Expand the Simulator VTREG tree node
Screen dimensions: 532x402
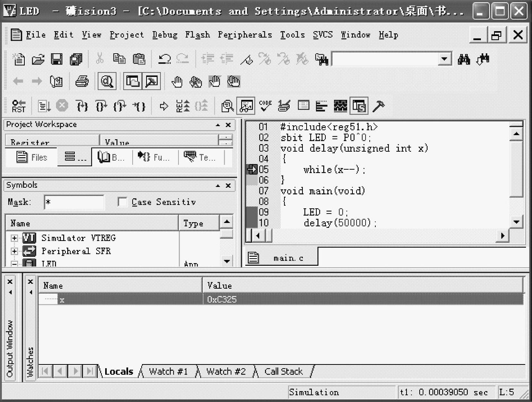pos(15,238)
